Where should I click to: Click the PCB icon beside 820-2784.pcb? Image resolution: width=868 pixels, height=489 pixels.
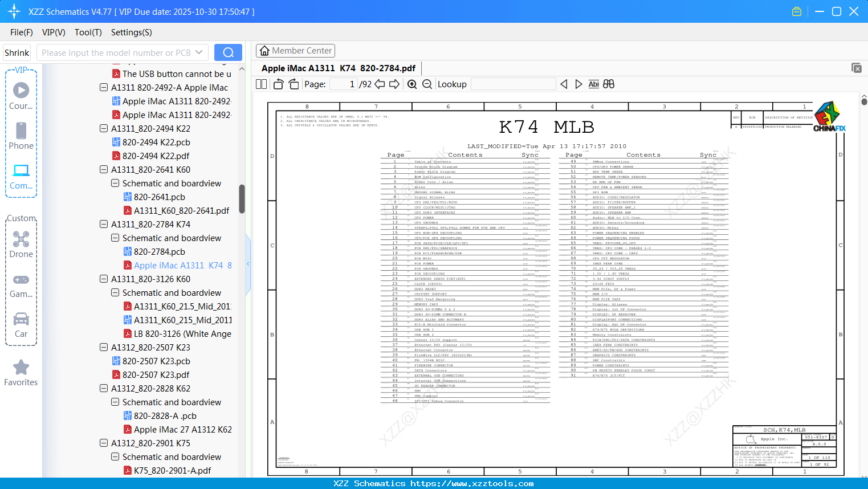(128, 252)
